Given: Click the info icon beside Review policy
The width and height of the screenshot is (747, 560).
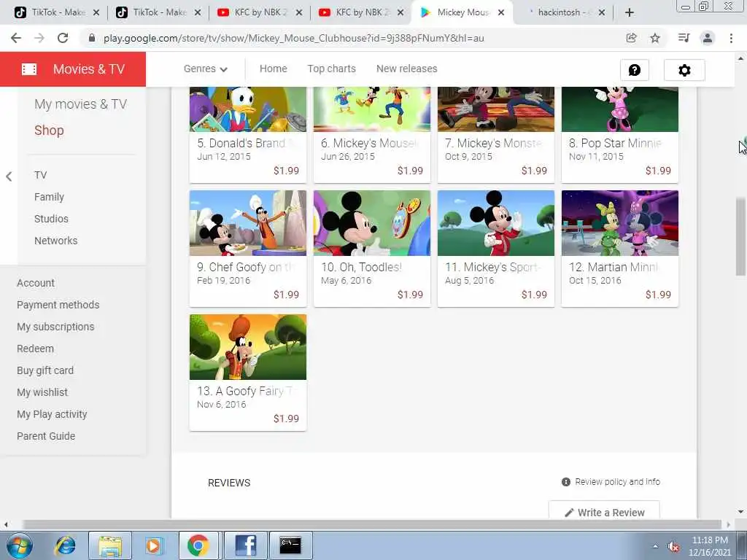Looking at the screenshot, I should (565, 482).
